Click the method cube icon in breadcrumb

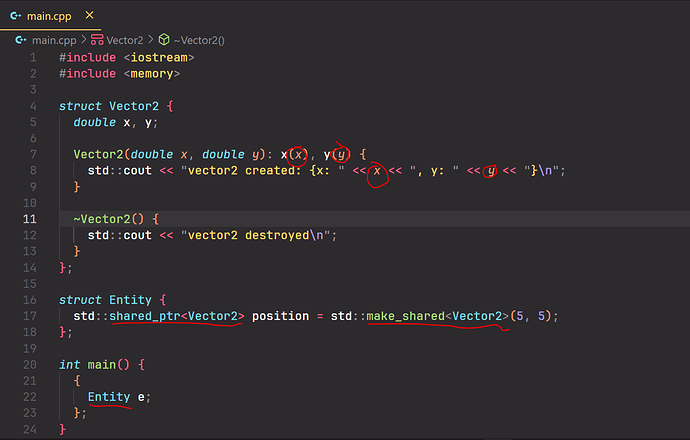pyautogui.click(x=164, y=40)
